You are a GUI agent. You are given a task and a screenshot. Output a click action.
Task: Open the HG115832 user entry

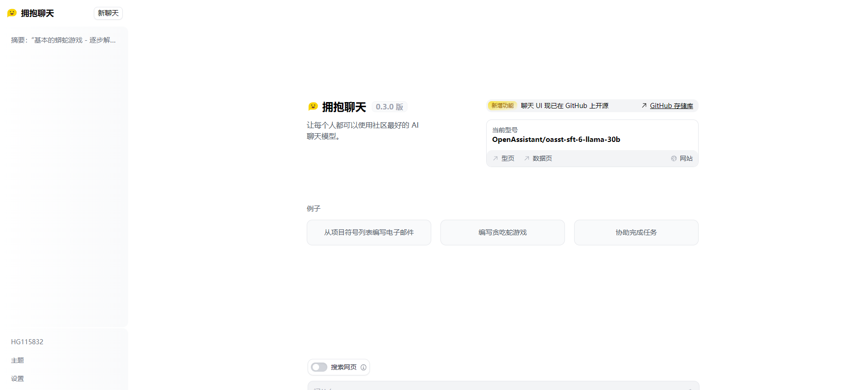tap(27, 342)
